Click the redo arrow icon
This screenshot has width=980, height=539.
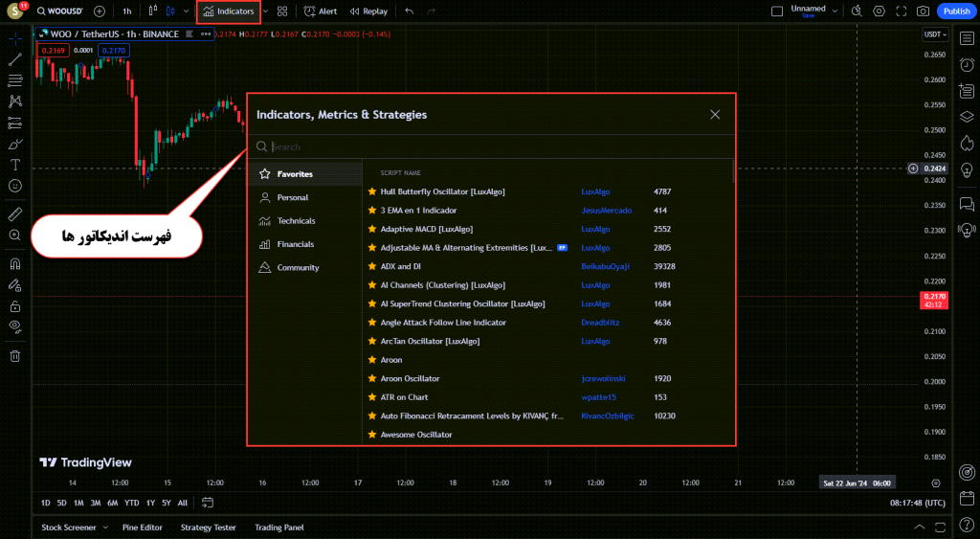(x=432, y=11)
